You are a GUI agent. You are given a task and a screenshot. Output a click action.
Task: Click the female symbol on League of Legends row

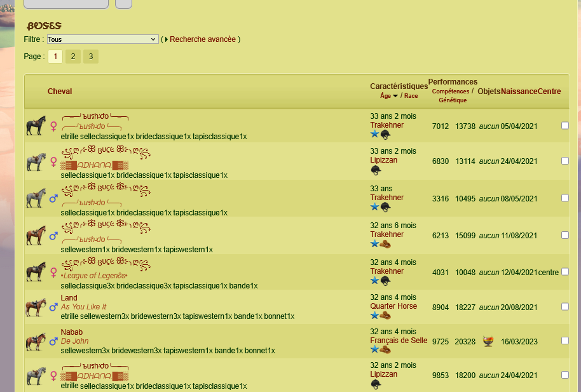tap(53, 272)
